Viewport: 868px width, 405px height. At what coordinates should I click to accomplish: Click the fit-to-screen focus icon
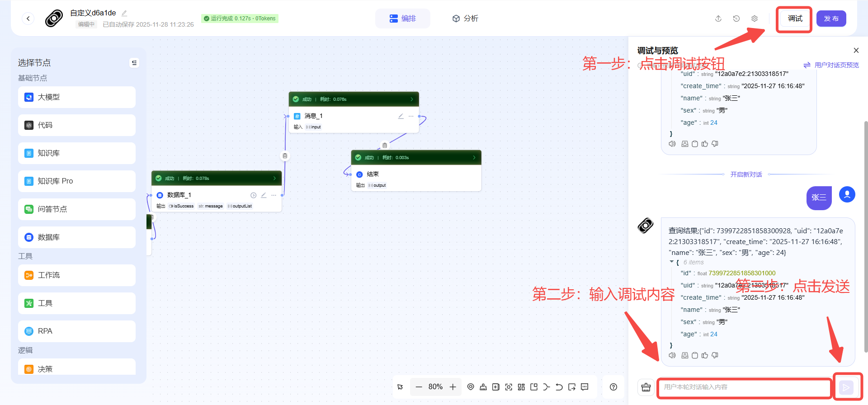(x=509, y=387)
